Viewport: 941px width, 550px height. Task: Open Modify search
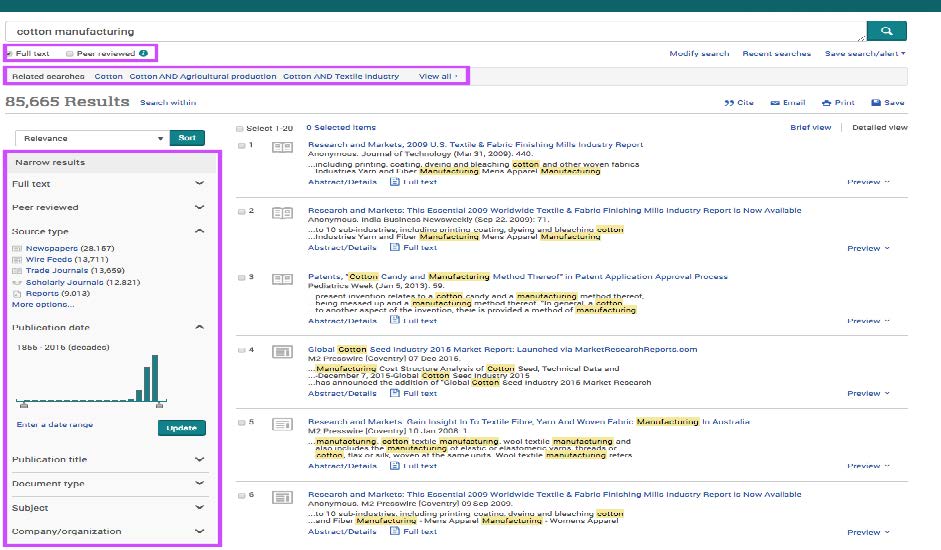pyautogui.click(x=699, y=53)
